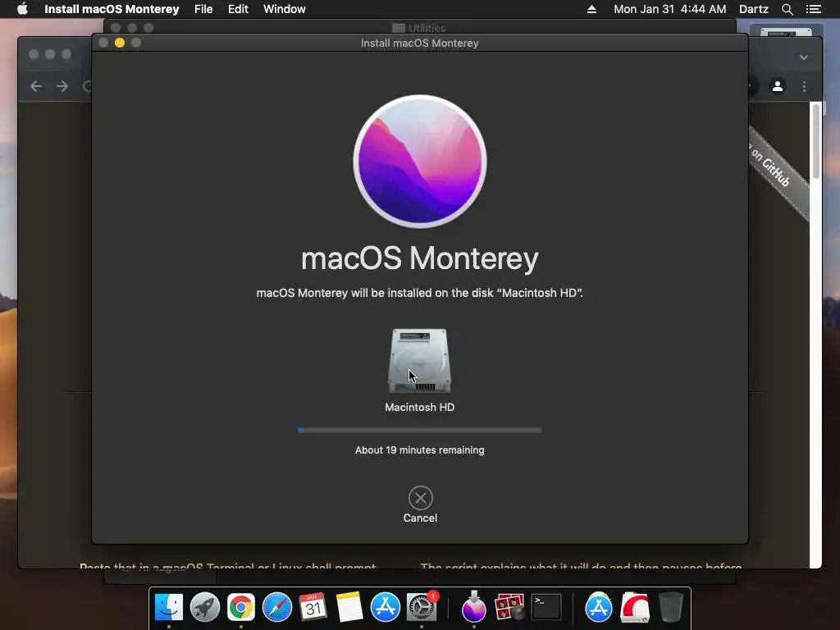840x630 pixels.
Task: Click the Utilities window title
Action: click(427, 28)
